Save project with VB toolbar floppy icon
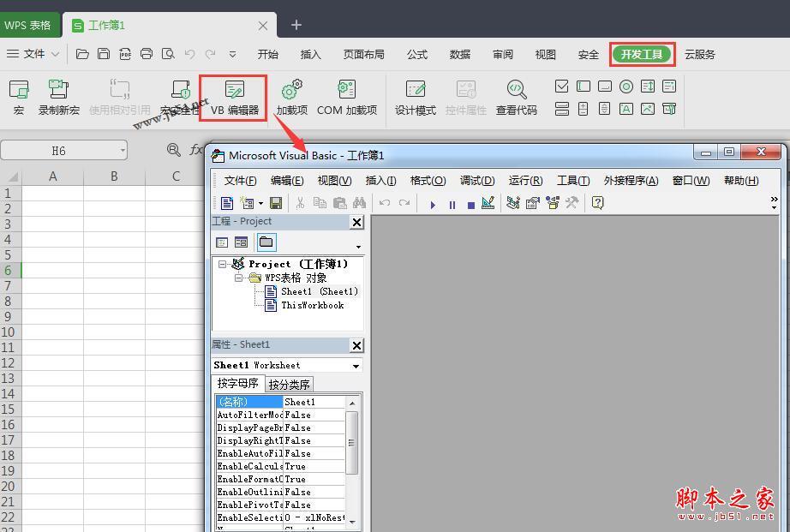The height and width of the screenshot is (532, 790). [276, 203]
